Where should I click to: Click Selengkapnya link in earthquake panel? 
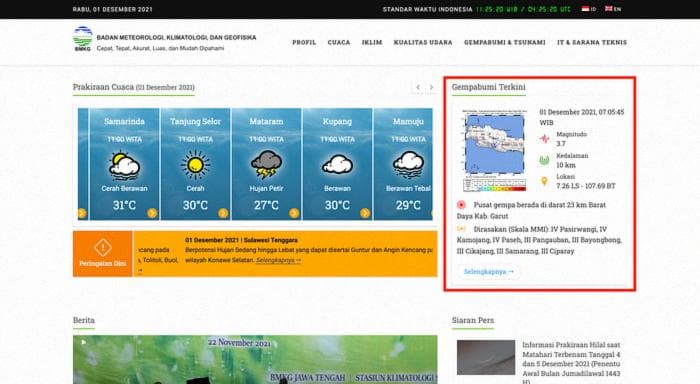[488, 271]
